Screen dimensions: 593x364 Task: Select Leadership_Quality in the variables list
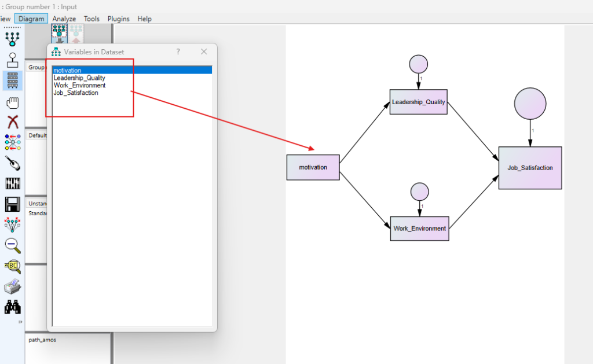tap(79, 78)
